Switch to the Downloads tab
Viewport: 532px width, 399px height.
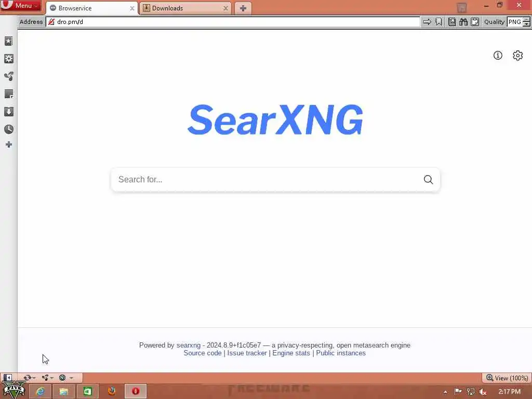click(185, 8)
